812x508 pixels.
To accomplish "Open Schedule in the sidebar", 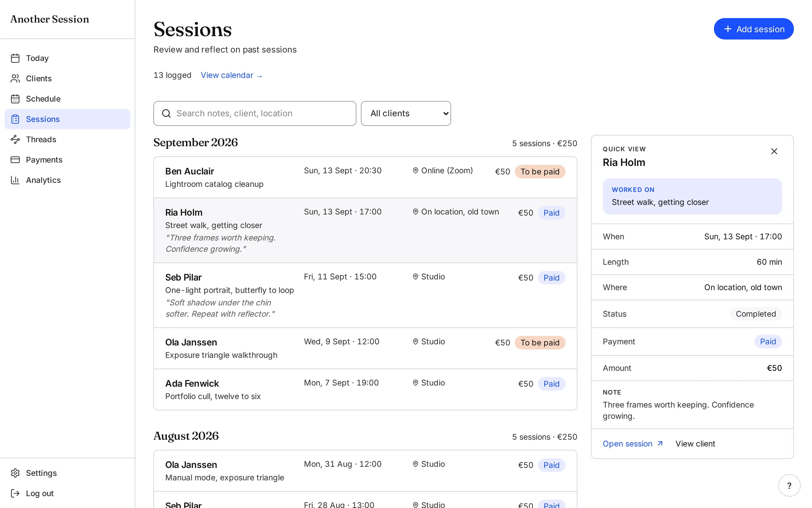I will [x=67, y=99].
